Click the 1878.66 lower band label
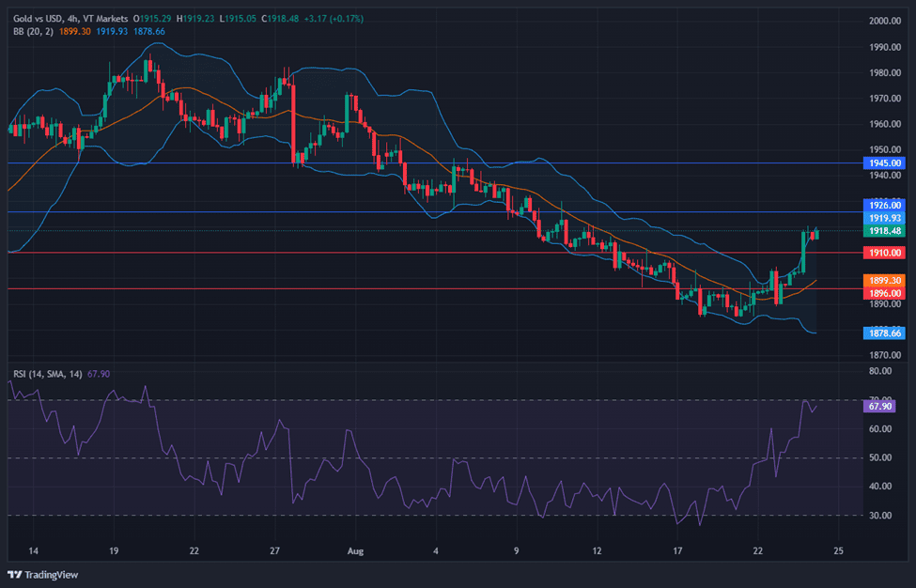Viewport: 916px width, 588px height. coord(884,333)
